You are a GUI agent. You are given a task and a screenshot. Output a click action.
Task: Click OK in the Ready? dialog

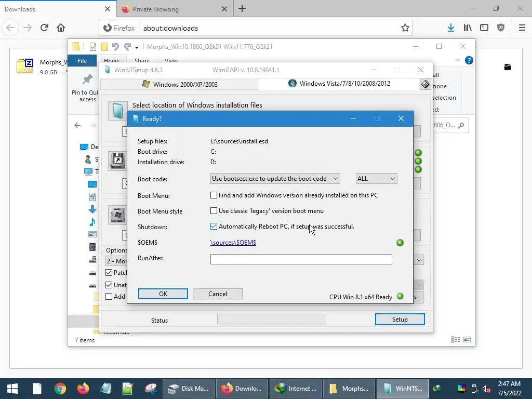[x=163, y=294]
